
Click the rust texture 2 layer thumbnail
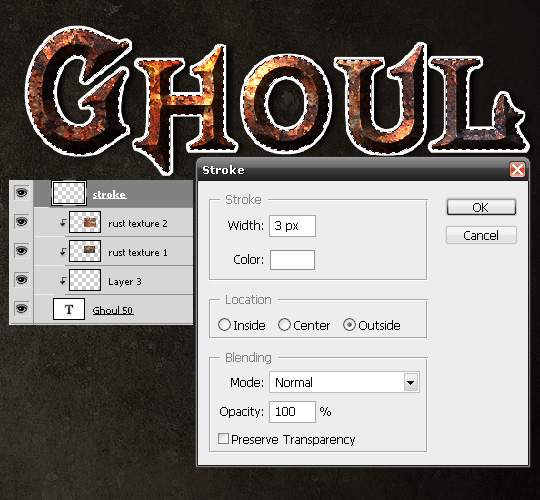[85, 222]
